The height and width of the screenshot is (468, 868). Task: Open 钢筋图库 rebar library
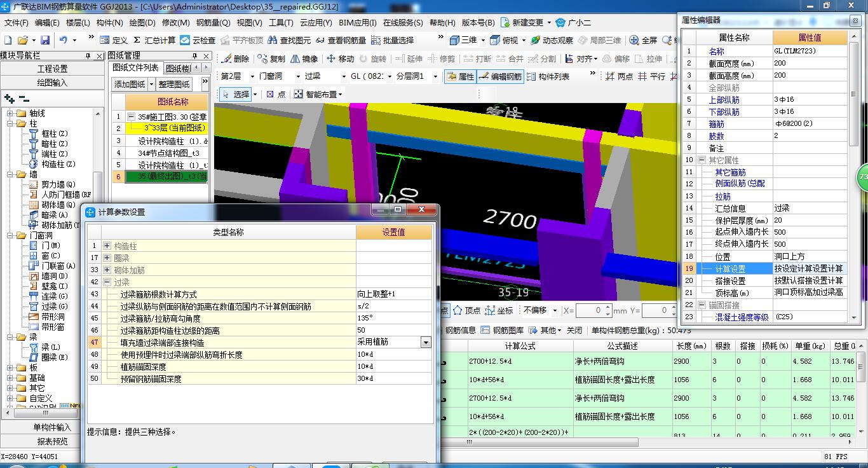(x=503, y=330)
